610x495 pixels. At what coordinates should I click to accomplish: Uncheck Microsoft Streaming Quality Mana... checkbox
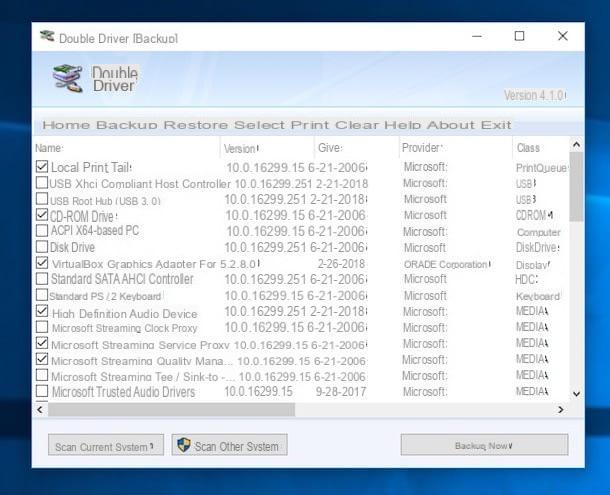[42, 359]
